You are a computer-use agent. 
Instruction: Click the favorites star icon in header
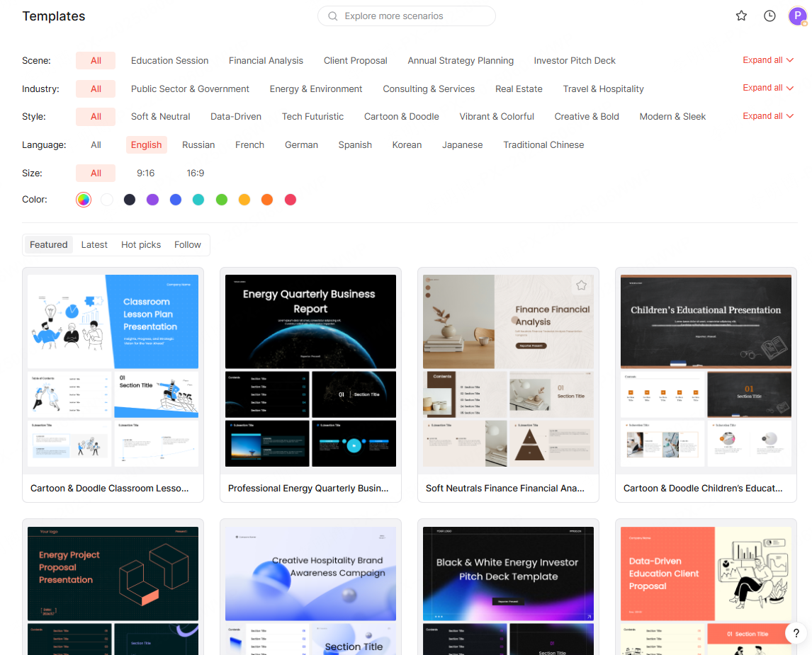[x=741, y=16]
